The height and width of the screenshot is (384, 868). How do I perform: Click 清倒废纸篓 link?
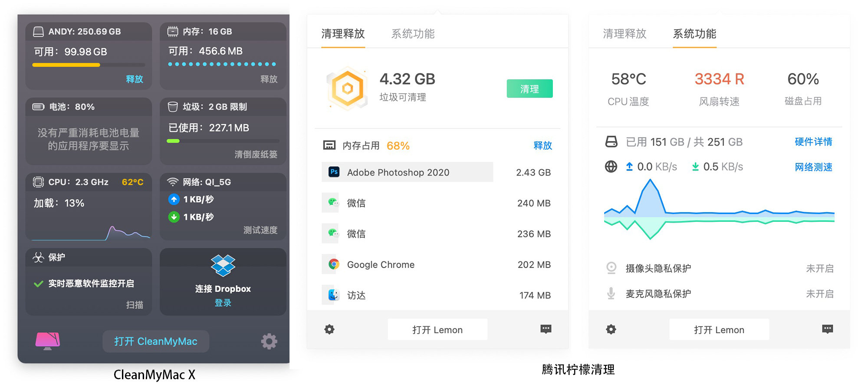click(256, 154)
